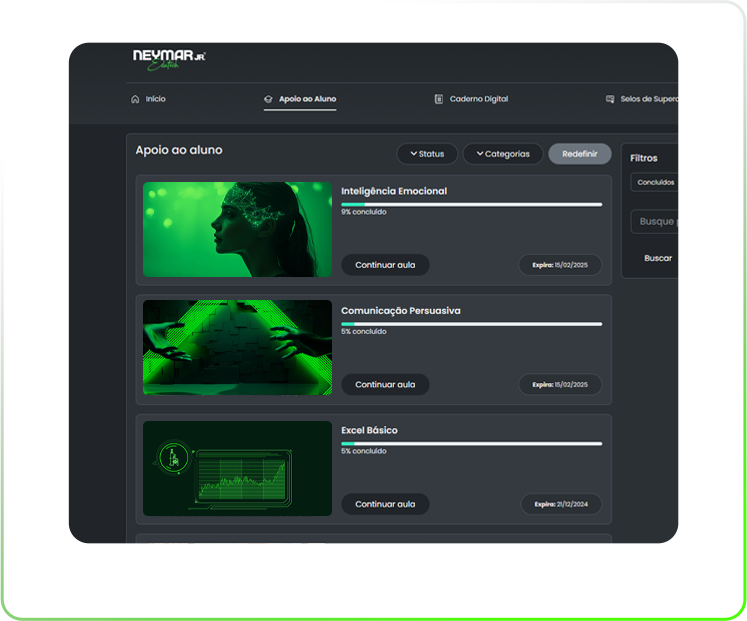The width and height of the screenshot is (747, 621).
Task: Click the Comunicação Persuasiva expiry date badge
Action: [x=560, y=384]
